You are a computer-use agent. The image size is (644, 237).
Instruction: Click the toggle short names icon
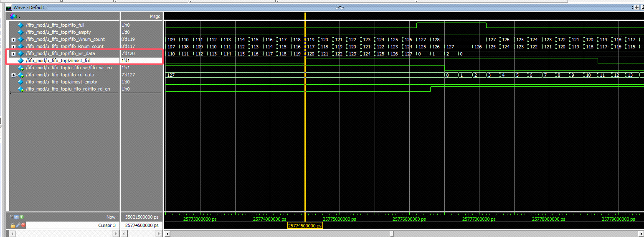12,217
